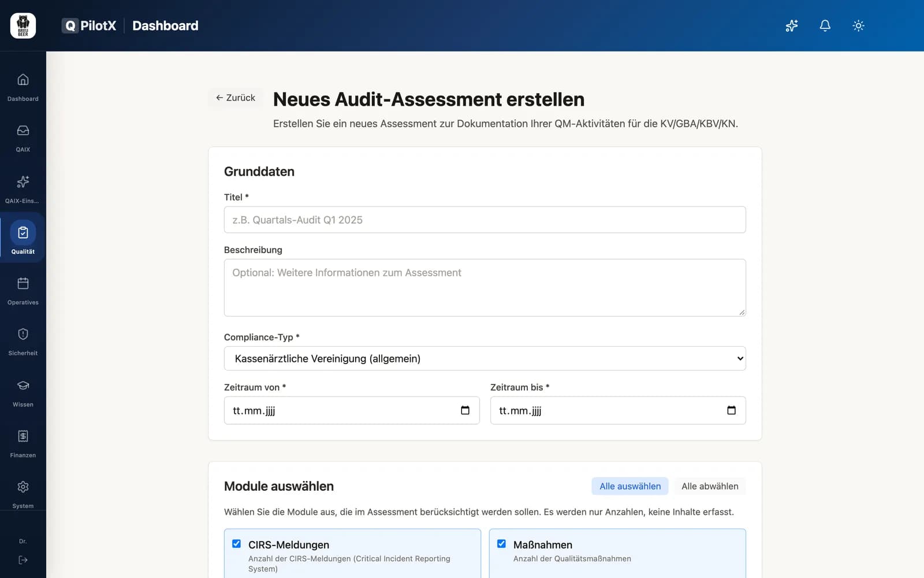Click the Module auswählen heading

click(x=279, y=486)
